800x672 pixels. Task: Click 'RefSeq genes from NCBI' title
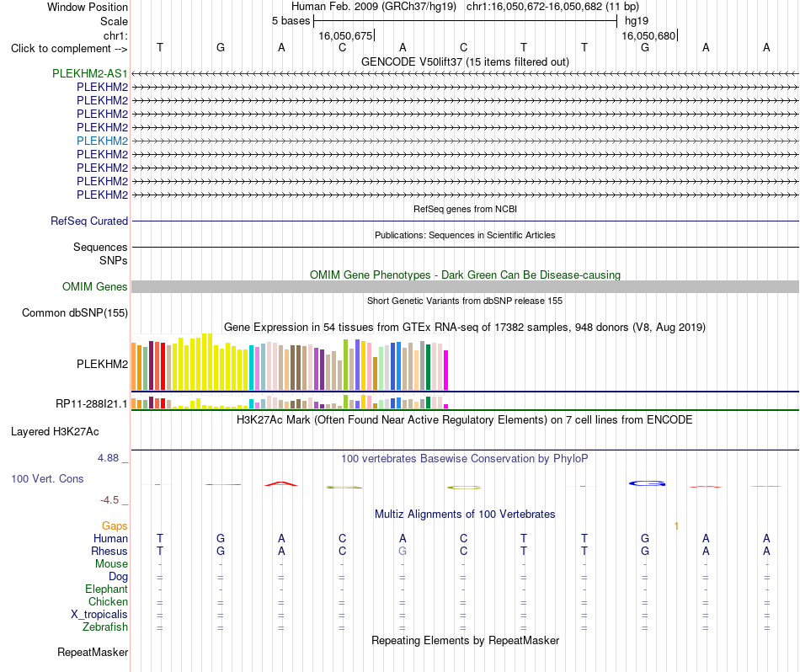(465, 209)
